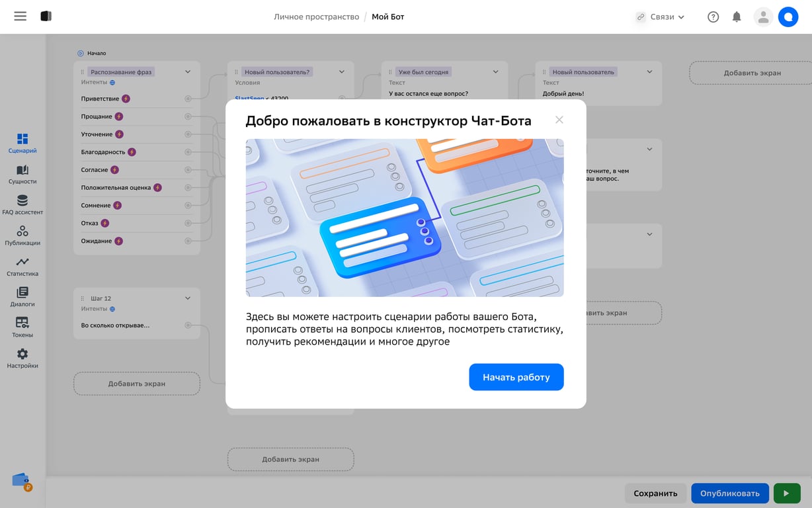Click Добавить экран below Шаг 12

[137, 384]
